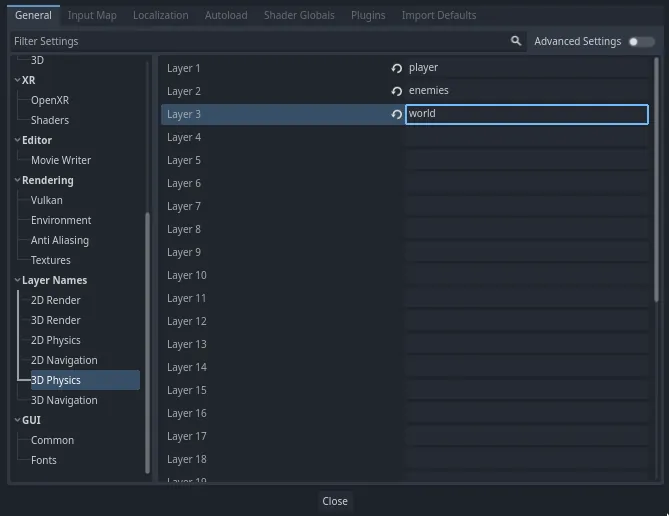
Task: Click the search magnifier icon in filter bar
Action: [x=516, y=41]
